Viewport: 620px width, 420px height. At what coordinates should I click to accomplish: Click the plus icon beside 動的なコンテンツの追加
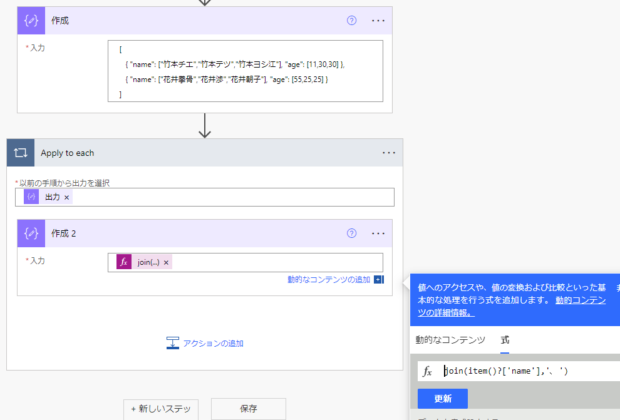coord(379,280)
